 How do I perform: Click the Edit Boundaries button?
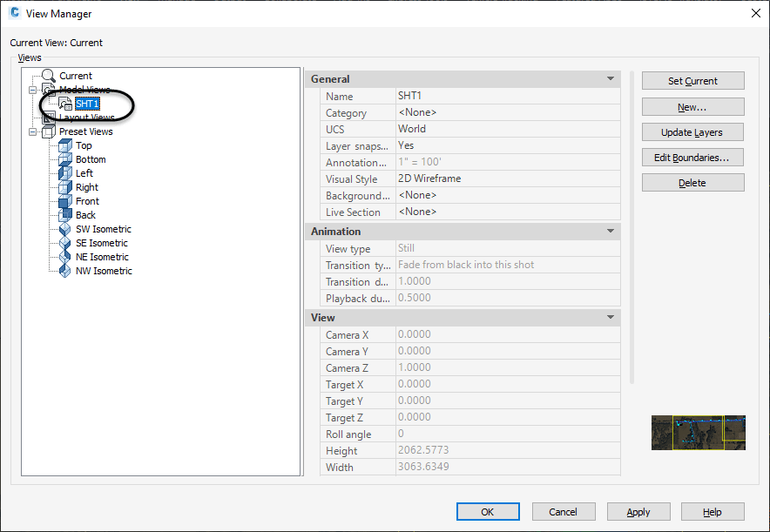pyautogui.click(x=692, y=157)
